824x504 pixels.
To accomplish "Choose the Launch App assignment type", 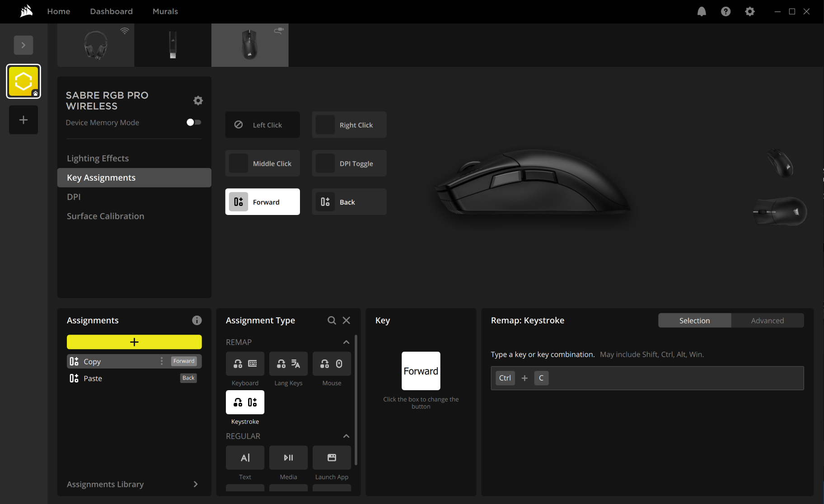I will coord(332,458).
